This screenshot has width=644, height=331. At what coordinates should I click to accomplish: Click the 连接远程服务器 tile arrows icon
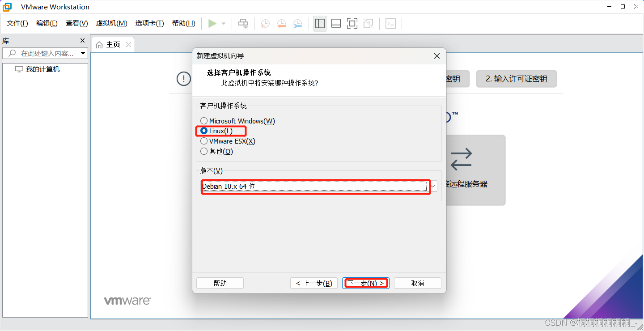[461, 160]
